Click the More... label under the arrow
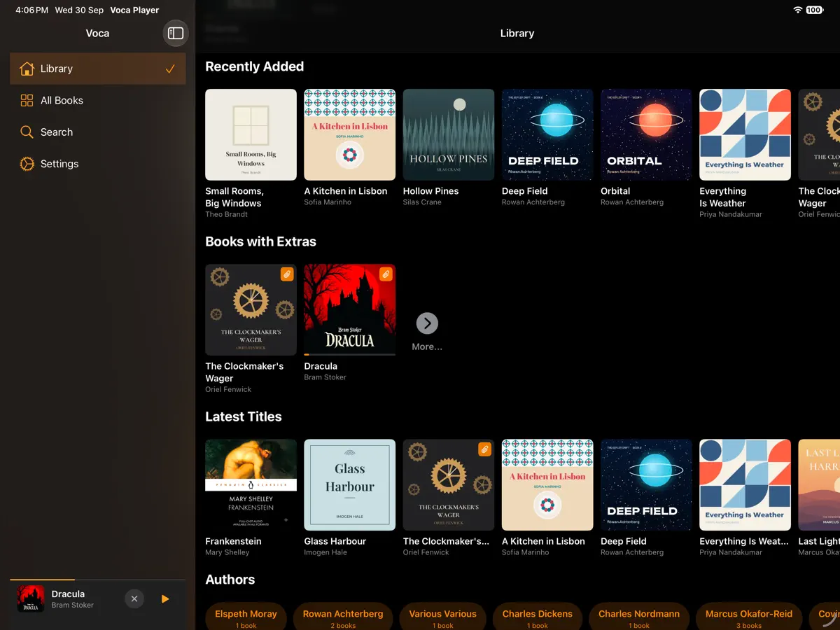Viewport: 840px width, 630px height. pyautogui.click(x=427, y=346)
